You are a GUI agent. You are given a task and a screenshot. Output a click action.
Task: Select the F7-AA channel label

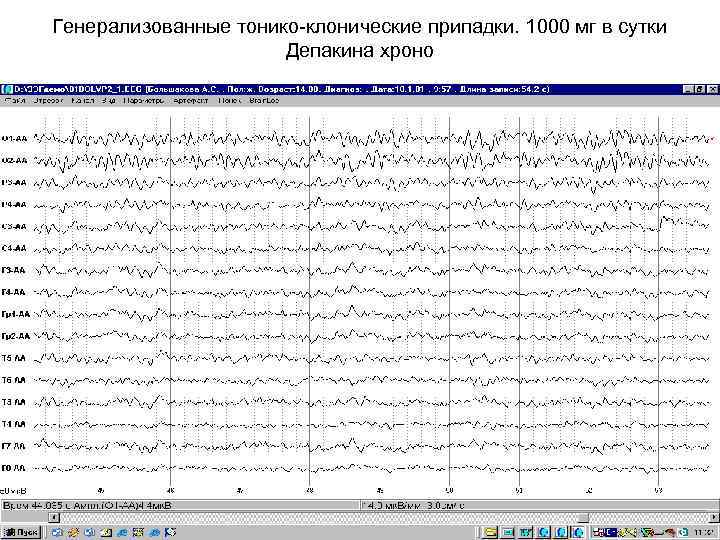13,446
